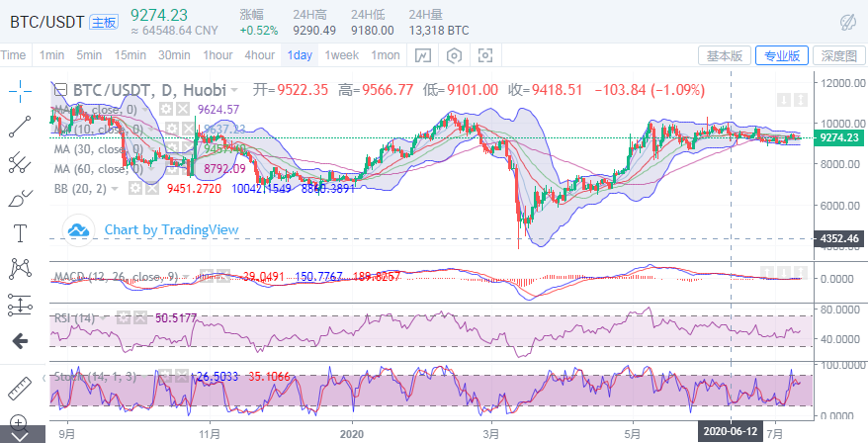
Task: Click the 4352.46 crosshair price label
Action: point(839,238)
